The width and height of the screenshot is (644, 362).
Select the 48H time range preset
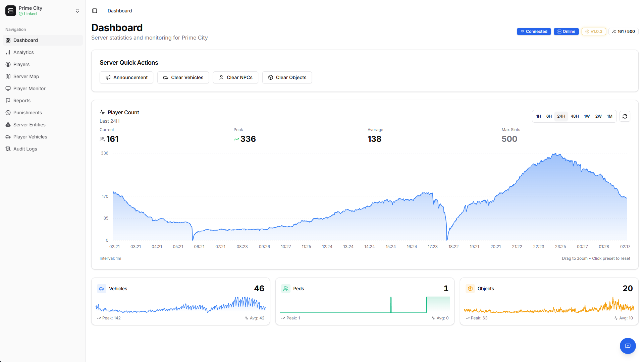click(575, 116)
